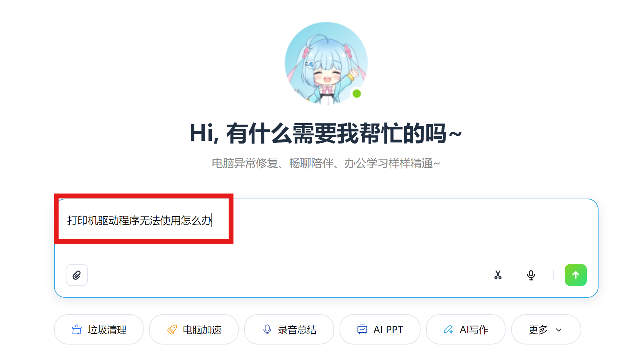This screenshot has height=349, width=644.
Task: Click the paperclip attachment icon
Action: point(77,275)
